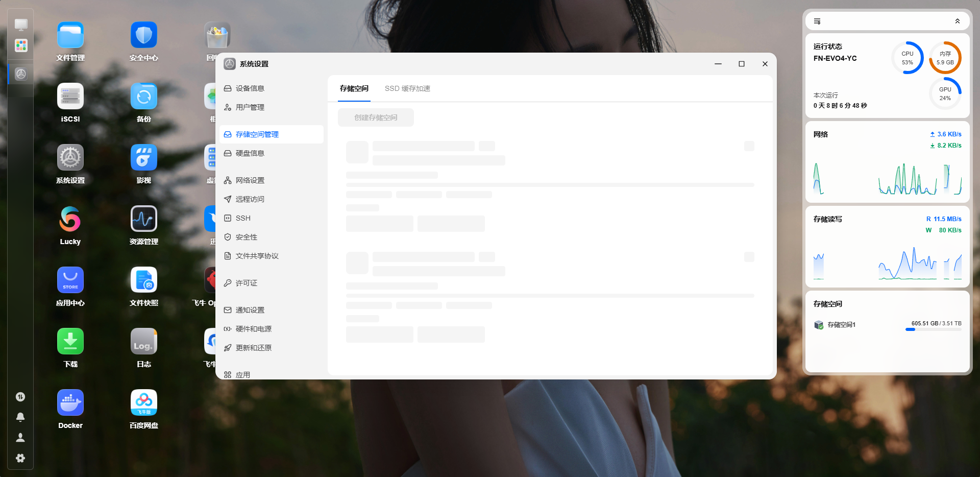This screenshot has height=477, width=980.
Task: Open 硬盘信息 in settings sidebar
Action: 272,153
